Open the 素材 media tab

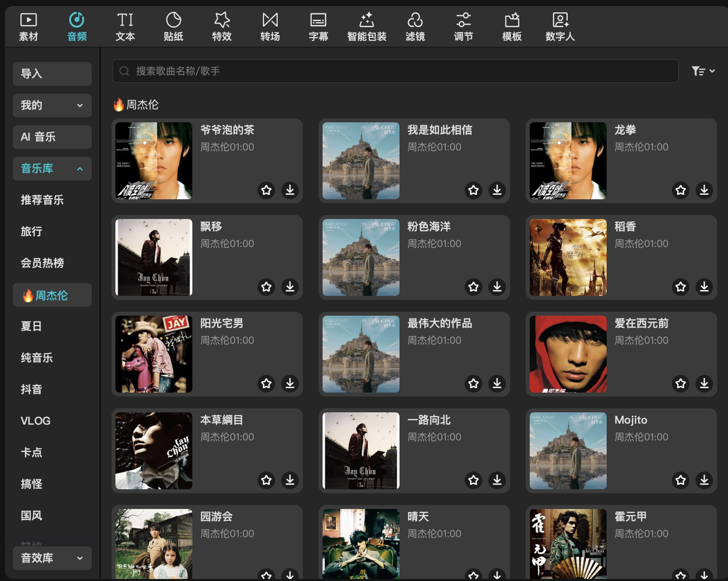(x=29, y=27)
